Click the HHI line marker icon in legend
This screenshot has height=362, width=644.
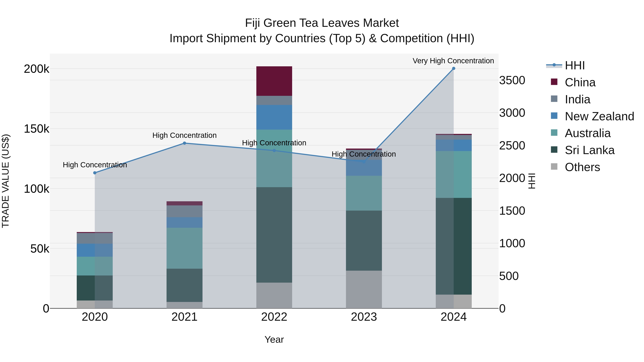coord(554,65)
